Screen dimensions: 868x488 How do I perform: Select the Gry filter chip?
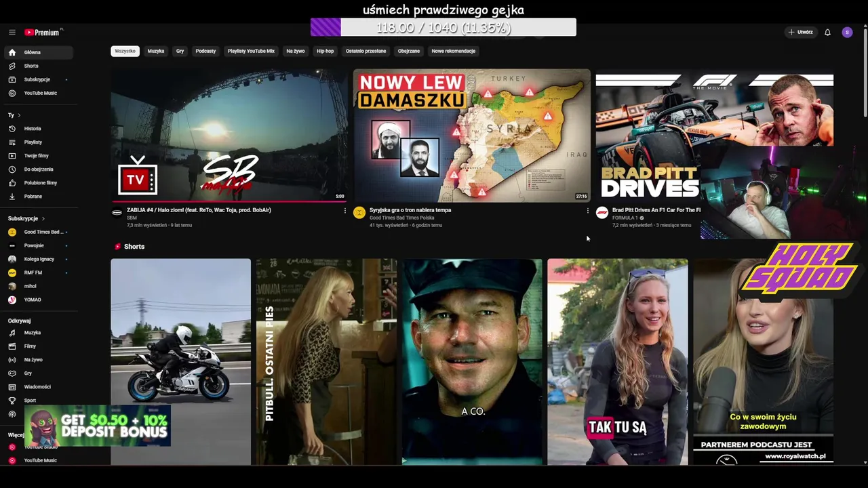[180, 51]
